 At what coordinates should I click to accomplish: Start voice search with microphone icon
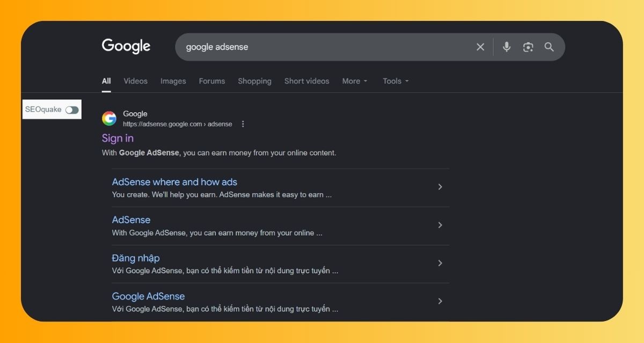[506, 47]
